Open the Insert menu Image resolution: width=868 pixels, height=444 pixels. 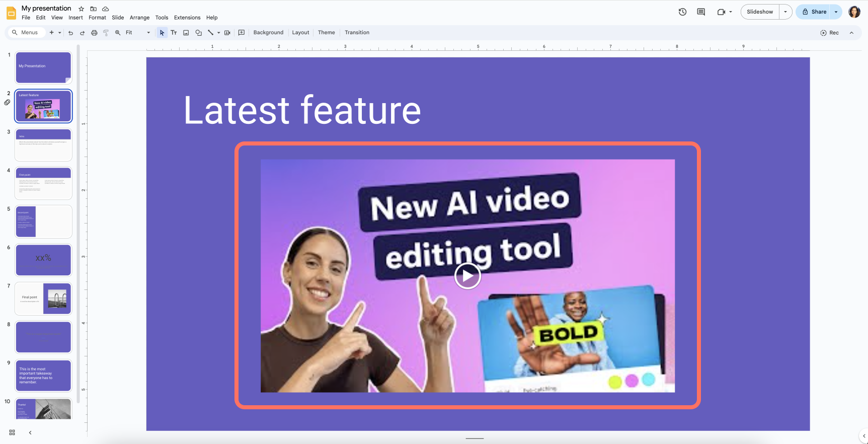[75, 18]
